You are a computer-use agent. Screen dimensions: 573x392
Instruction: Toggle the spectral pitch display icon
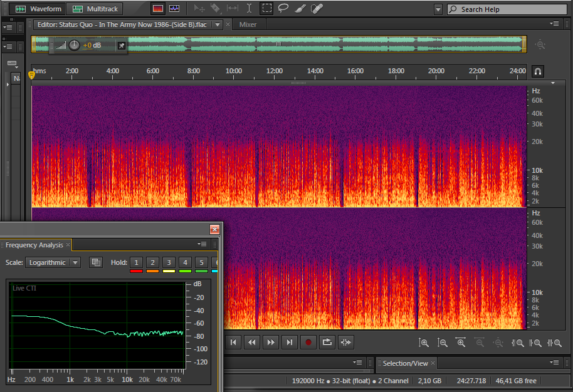coord(174,8)
